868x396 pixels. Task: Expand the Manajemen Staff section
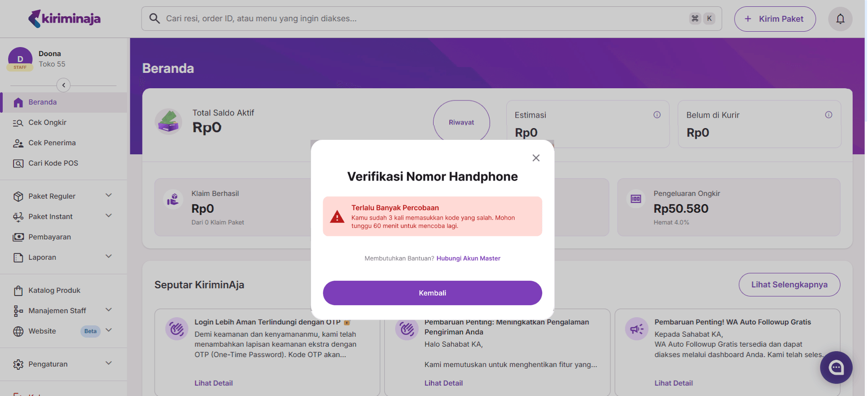[x=108, y=310]
